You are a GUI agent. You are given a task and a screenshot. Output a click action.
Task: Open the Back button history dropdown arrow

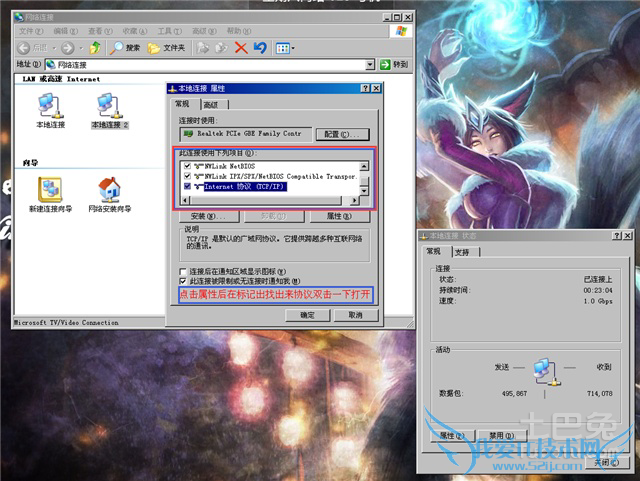[x=52, y=47]
